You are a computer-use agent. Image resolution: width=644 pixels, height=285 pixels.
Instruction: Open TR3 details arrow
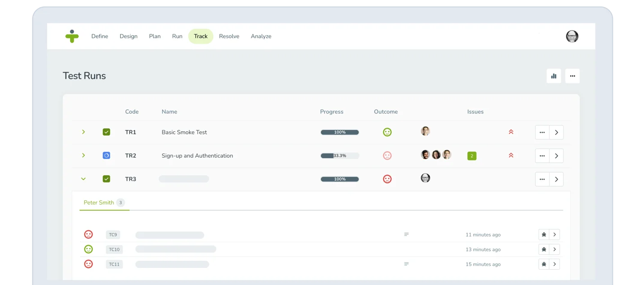coord(557,179)
